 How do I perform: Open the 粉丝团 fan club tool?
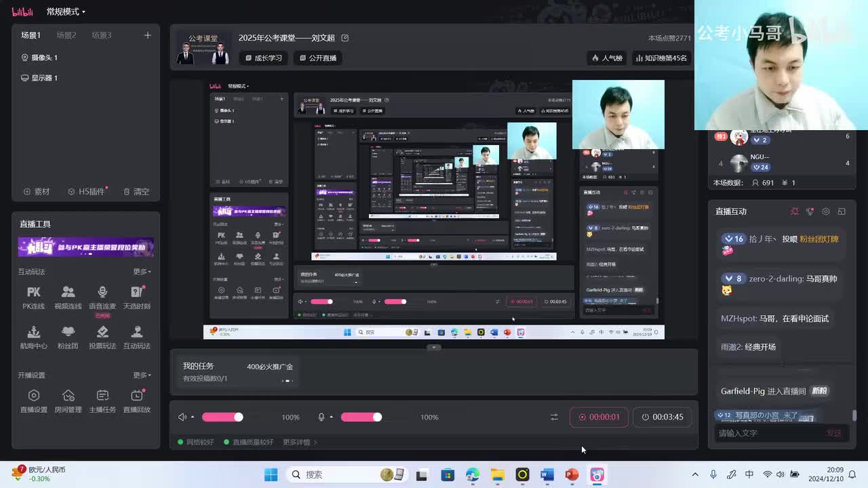[68, 338]
